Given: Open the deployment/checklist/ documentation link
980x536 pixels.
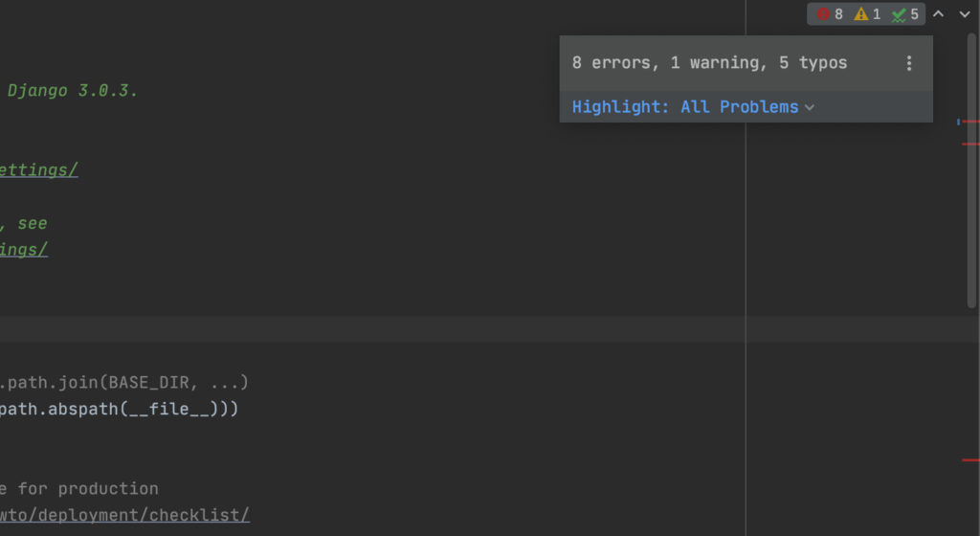Looking at the screenshot, I should click(124, 515).
